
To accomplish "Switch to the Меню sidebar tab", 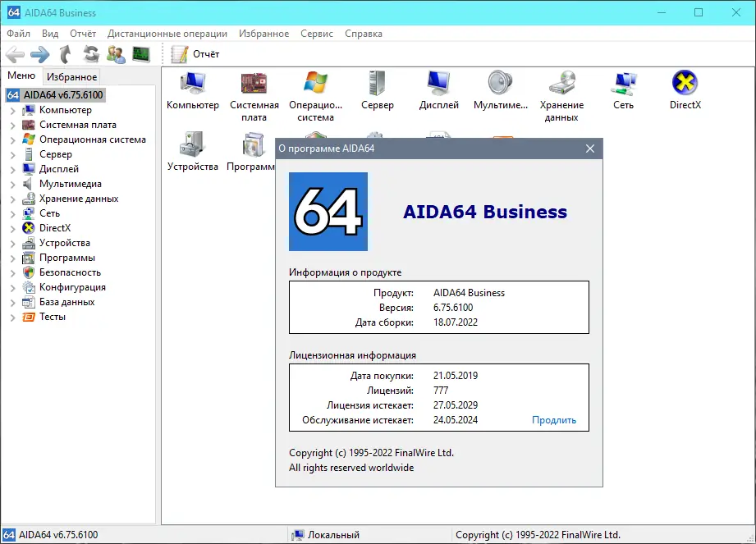I will [x=21, y=75].
